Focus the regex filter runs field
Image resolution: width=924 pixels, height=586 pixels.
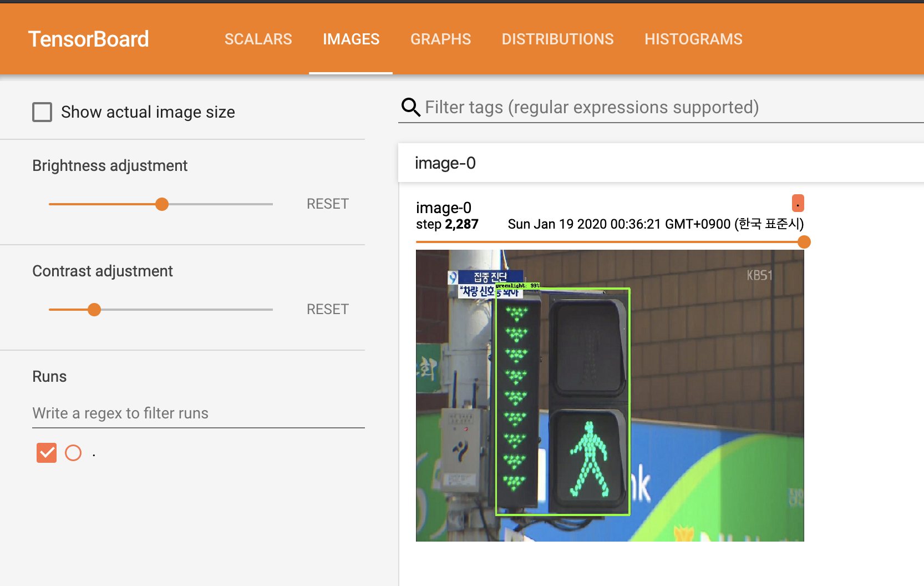(199, 413)
